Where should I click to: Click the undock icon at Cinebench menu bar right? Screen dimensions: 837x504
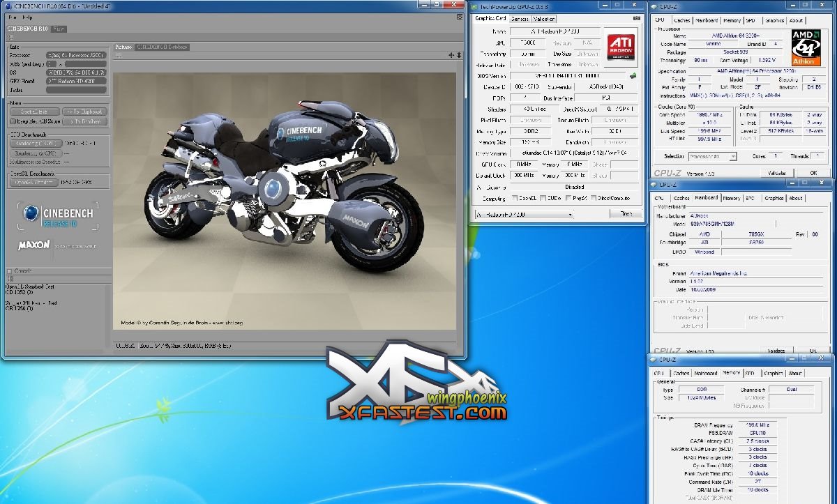click(458, 17)
